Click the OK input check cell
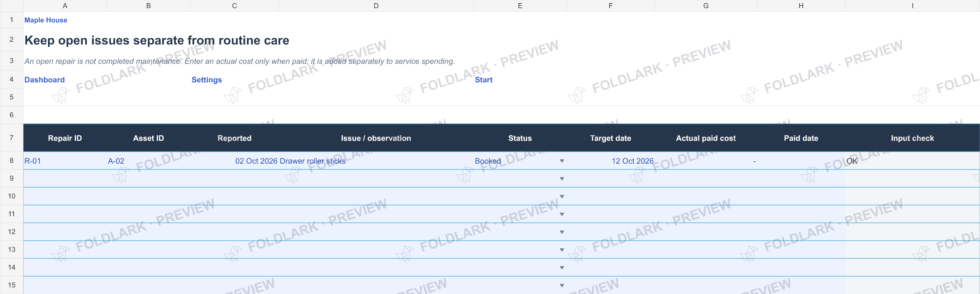Screen dimensions: 980x294 tap(913, 161)
